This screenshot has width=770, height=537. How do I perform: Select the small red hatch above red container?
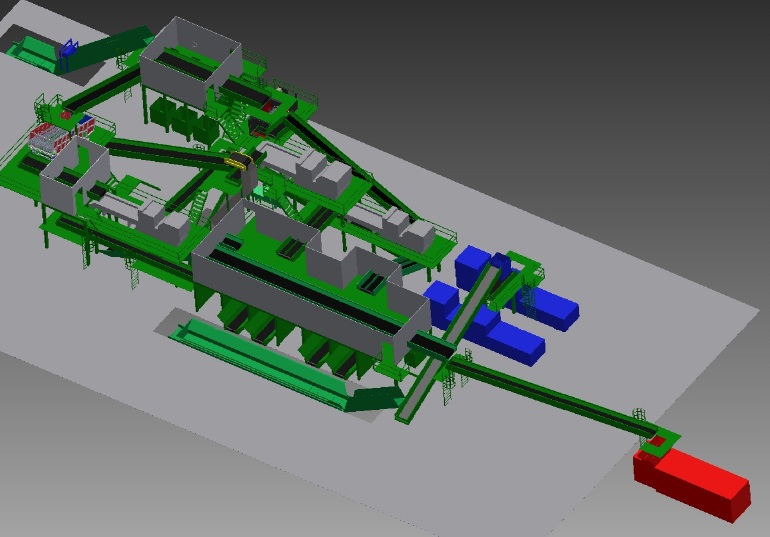click(x=657, y=441)
